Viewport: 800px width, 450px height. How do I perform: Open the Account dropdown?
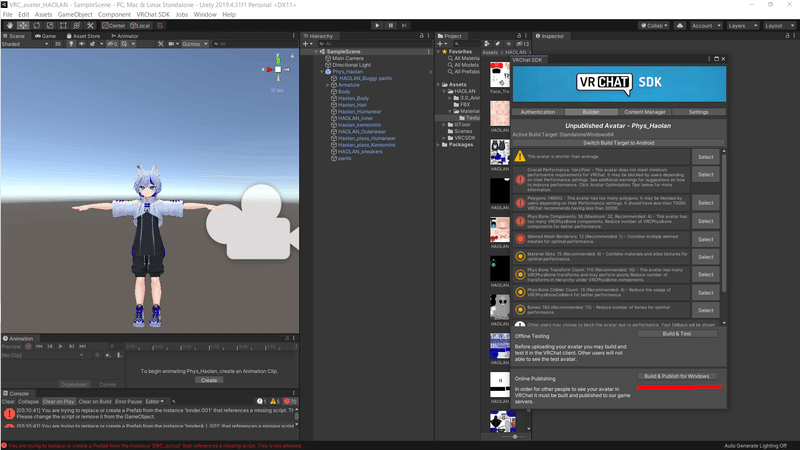(x=706, y=26)
